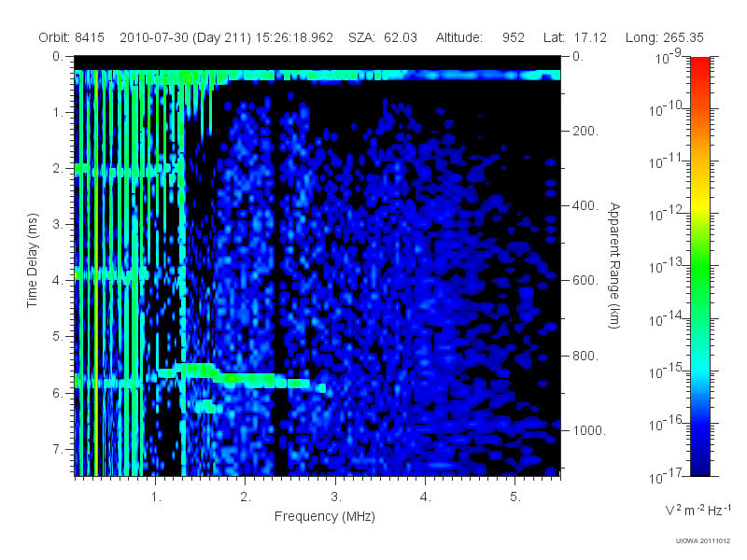Screen dimensions: 747x560
Task: Click the 'Long: 265.35' header text
Action: 665,37
